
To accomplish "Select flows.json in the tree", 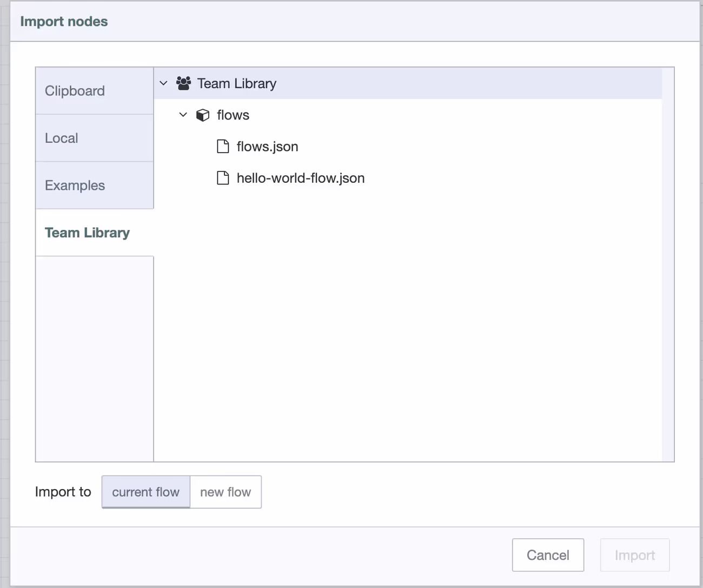I will tap(267, 146).
